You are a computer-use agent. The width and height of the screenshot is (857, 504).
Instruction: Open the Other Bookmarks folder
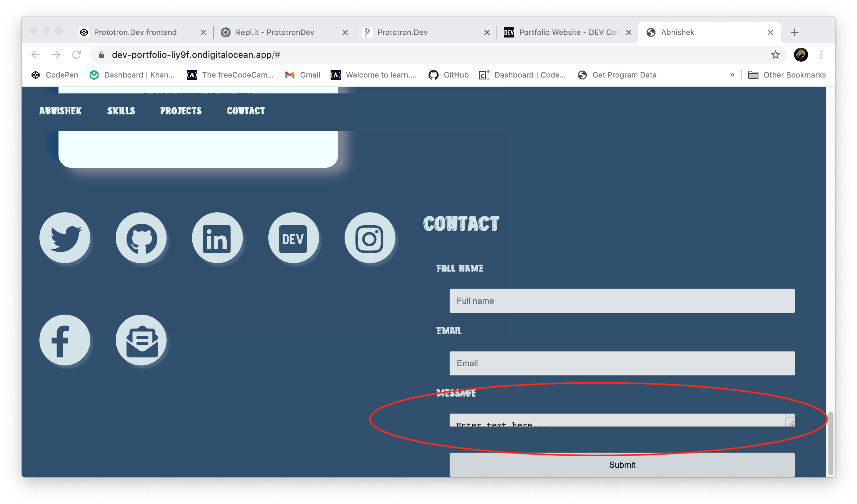[x=787, y=75]
